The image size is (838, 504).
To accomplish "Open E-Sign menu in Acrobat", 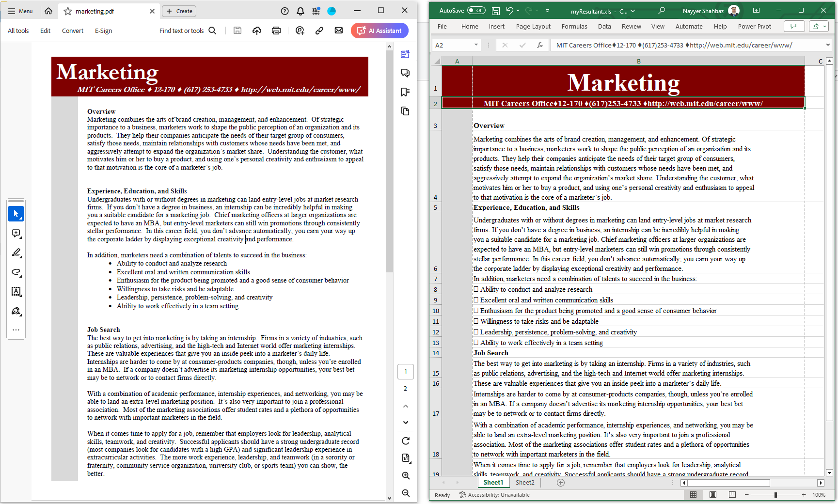I will pos(103,31).
